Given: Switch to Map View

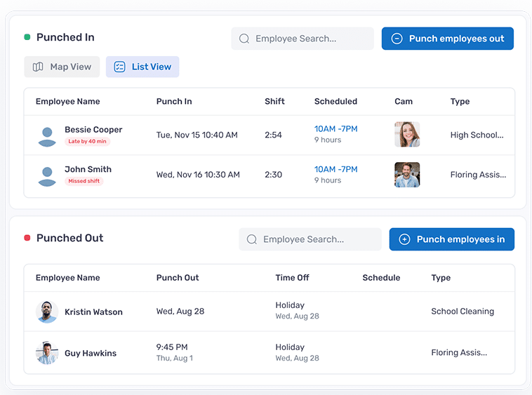Looking at the screenshot, I should (62, 67).
